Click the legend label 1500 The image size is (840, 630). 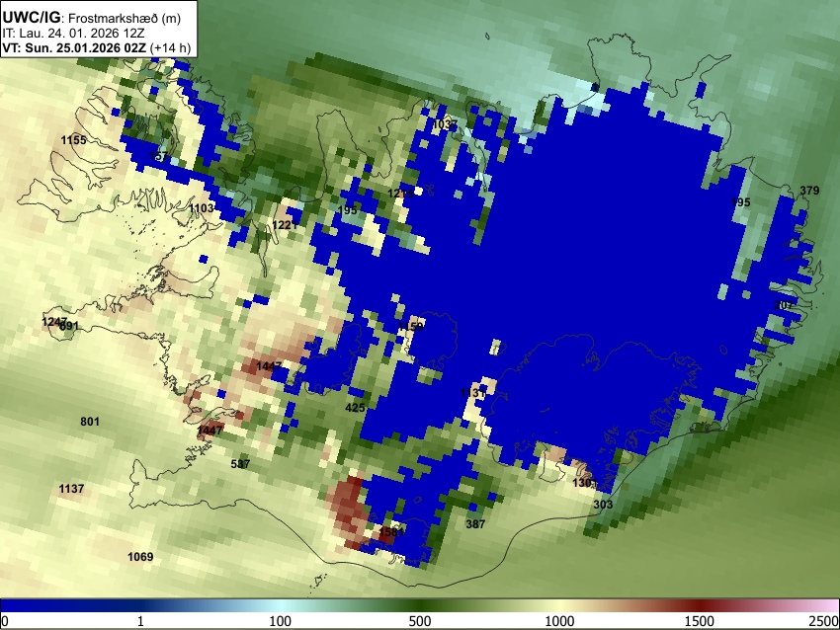click(x=700, y=621)
